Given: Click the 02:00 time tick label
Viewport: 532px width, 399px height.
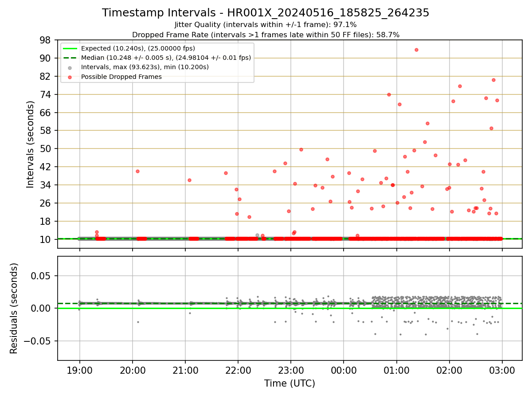Looking at the screenshot, I should [x=450, y=370].
